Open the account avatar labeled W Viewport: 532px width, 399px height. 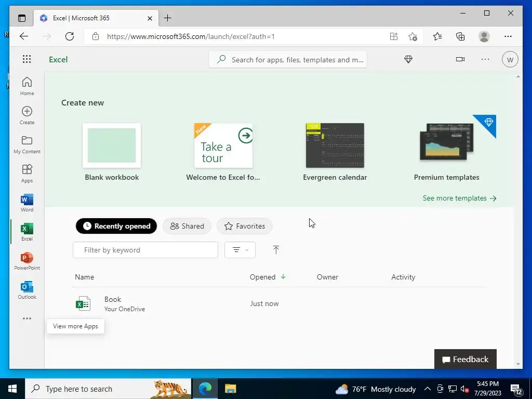click(x=510, y=60)
